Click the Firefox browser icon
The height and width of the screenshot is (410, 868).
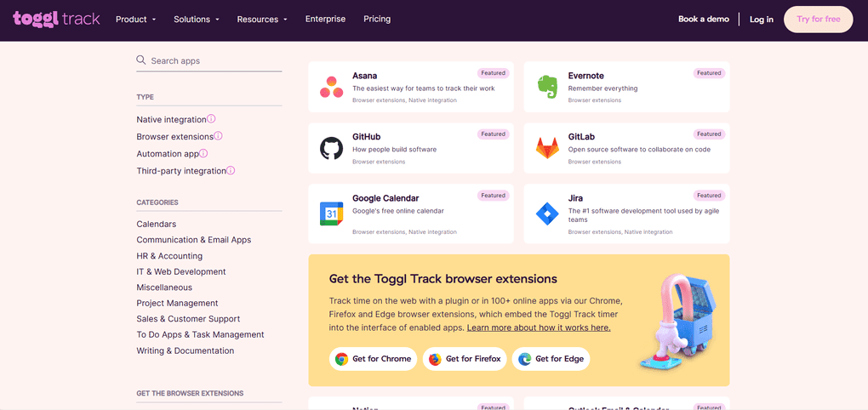435,359
